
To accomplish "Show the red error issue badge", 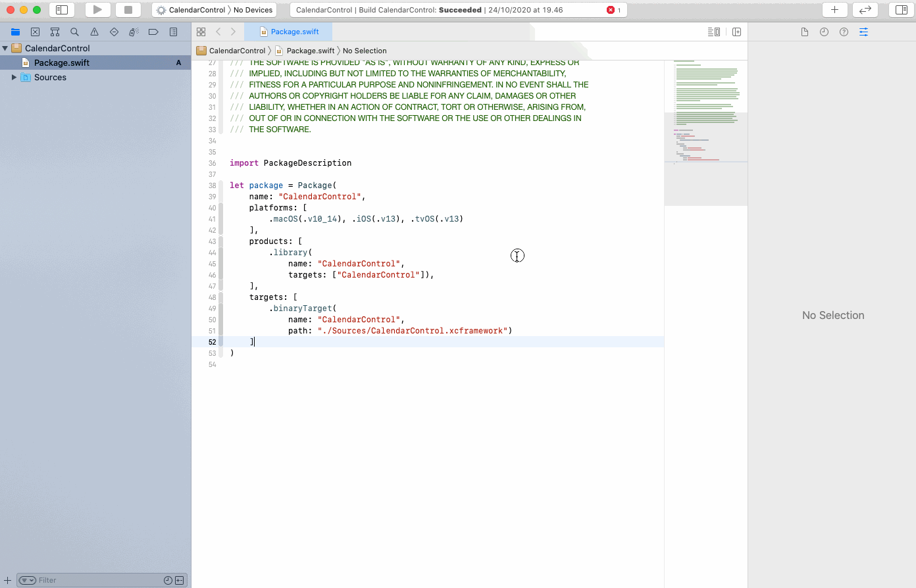I will 613,10.
